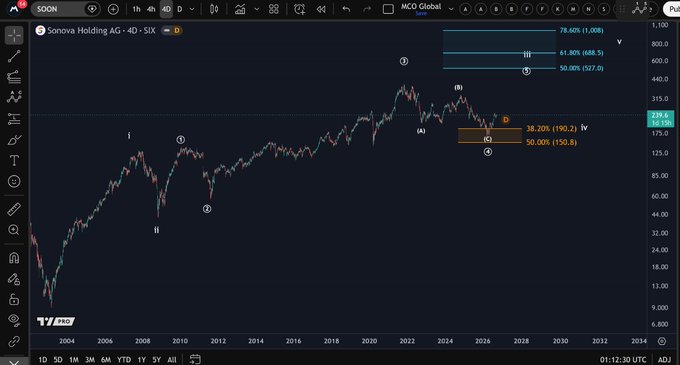Select the Text annotation tool

[14, 161]
